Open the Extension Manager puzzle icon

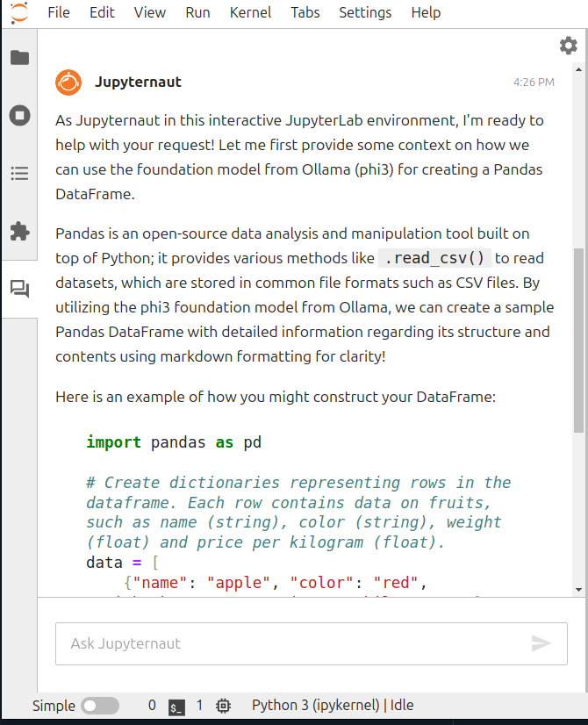tap(20, 231)
